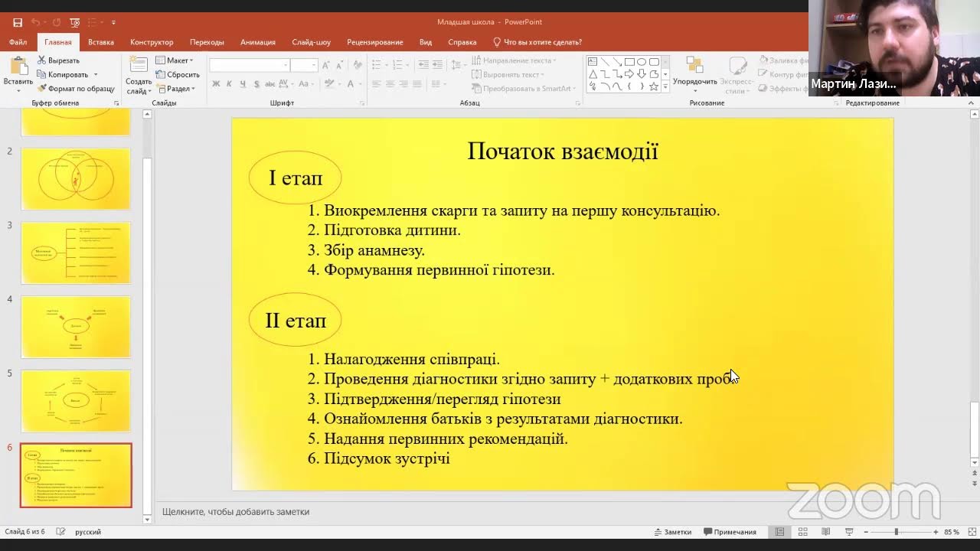Switch to reading view icon
Viewport: 980px width, 551px height.
(826, 532)
